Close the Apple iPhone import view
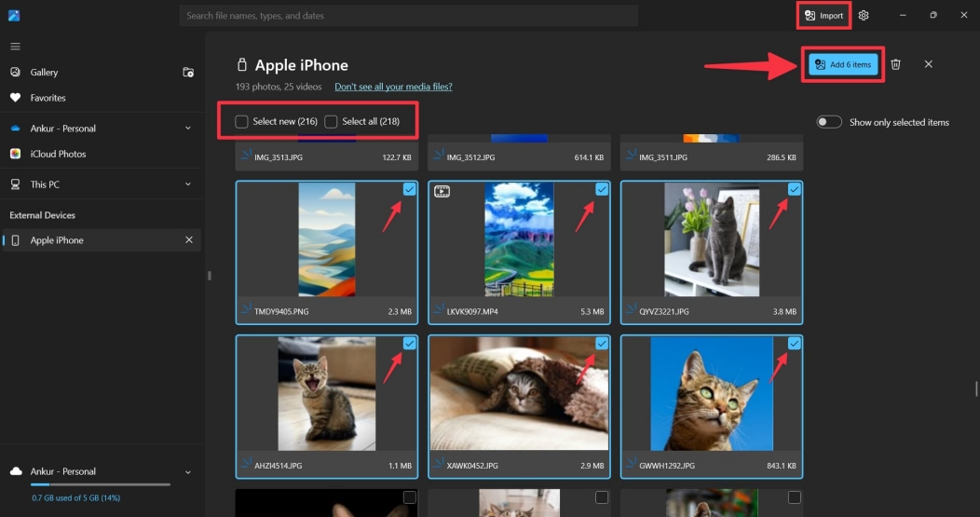This screenshot has width=980, height=517. coord(928,64)
